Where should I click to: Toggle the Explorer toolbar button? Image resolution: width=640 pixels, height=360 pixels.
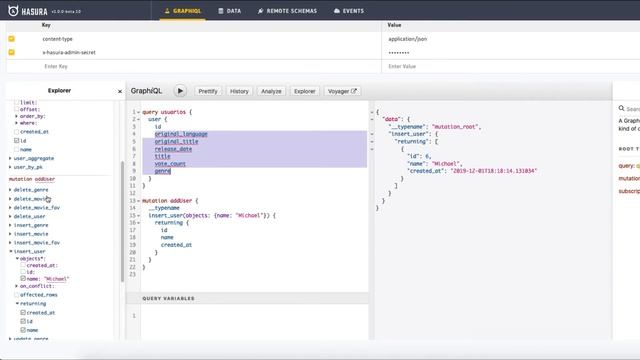[304, 91]
